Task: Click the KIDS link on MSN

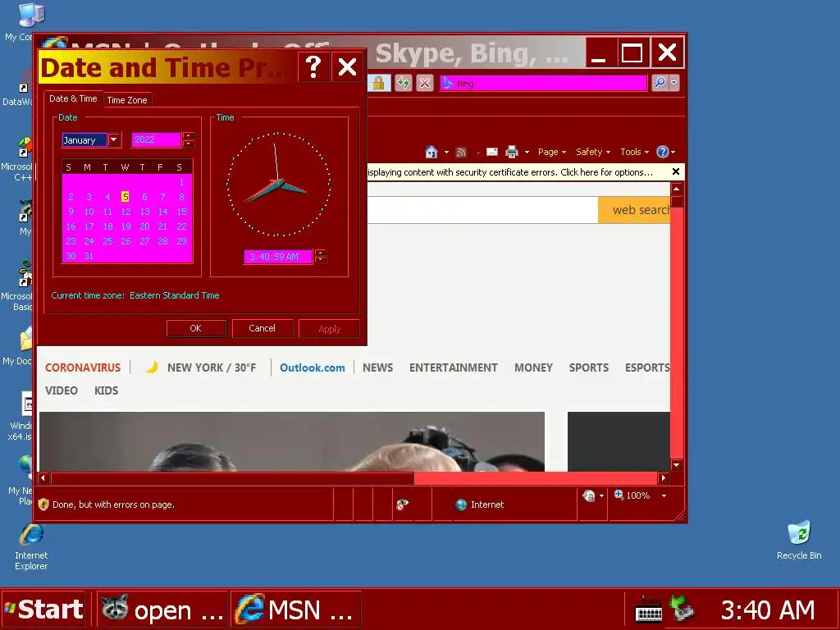Action: pyautogui.click(x=106, y=391)
